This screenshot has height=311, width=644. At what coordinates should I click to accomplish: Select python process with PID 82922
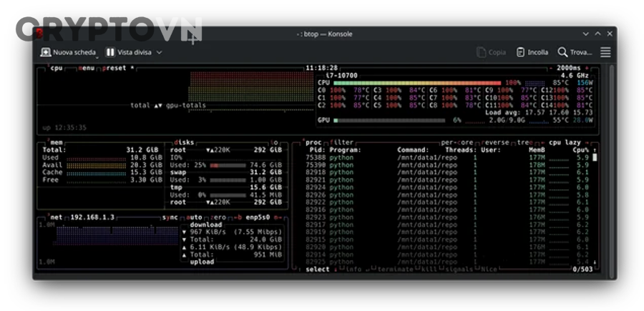[447, 202]
